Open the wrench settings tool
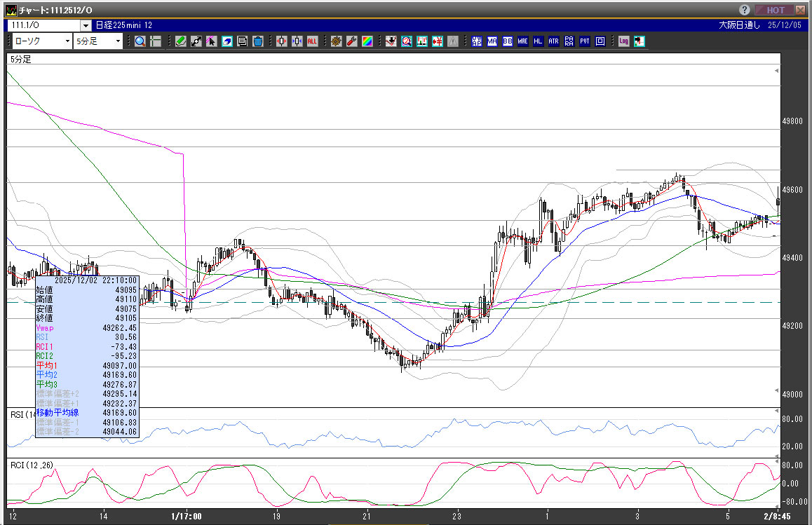812x525 pixels. [352, 41]
